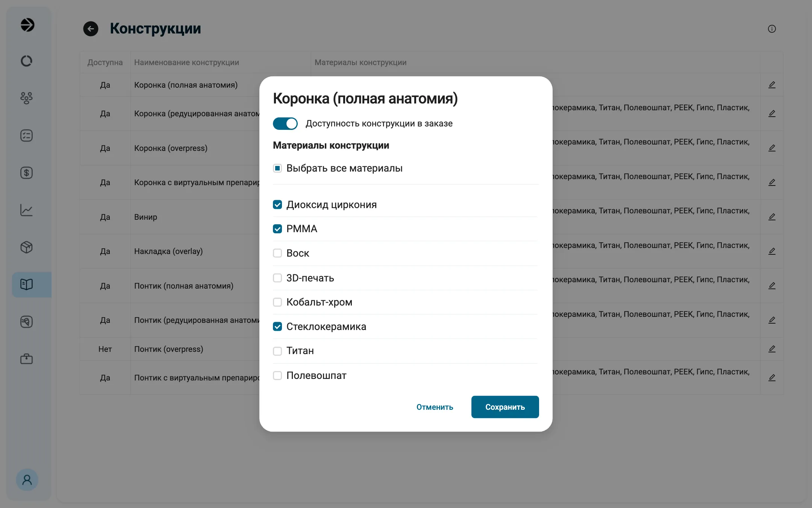Open the dollar finance sidebar icon
Image resolution: width=812 pixels, height=508 pixels.
pyautogui.click(x=26, y=173)
